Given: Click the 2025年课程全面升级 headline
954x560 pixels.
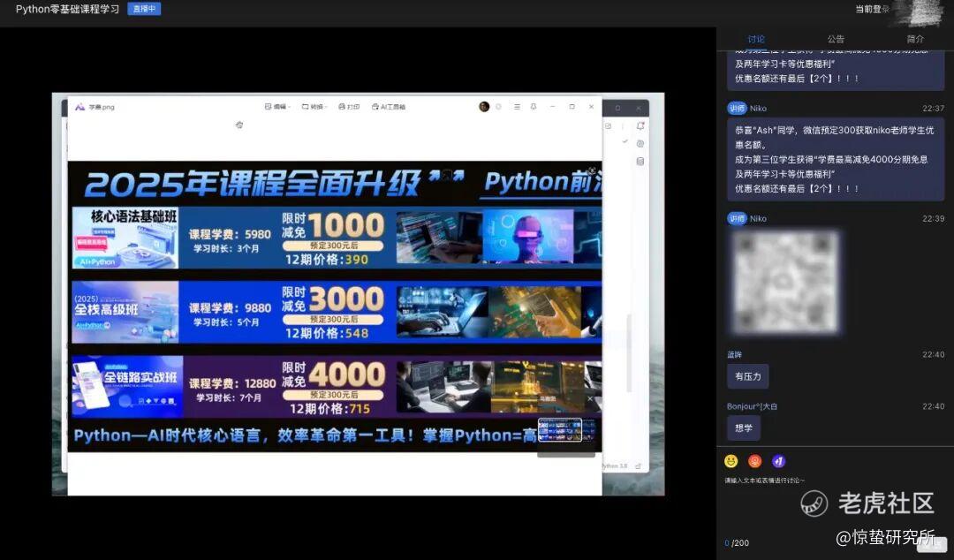Looking at the screenshot, I should tap(253, 184).
